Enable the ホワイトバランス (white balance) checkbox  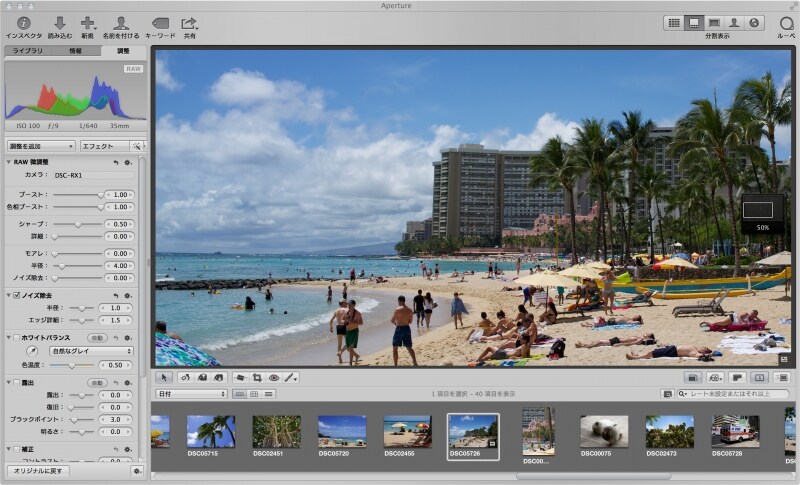(17, 338)
